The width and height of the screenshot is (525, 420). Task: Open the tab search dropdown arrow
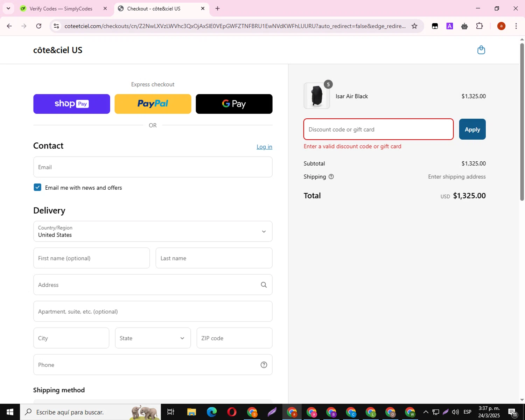[x=8, y=8]
